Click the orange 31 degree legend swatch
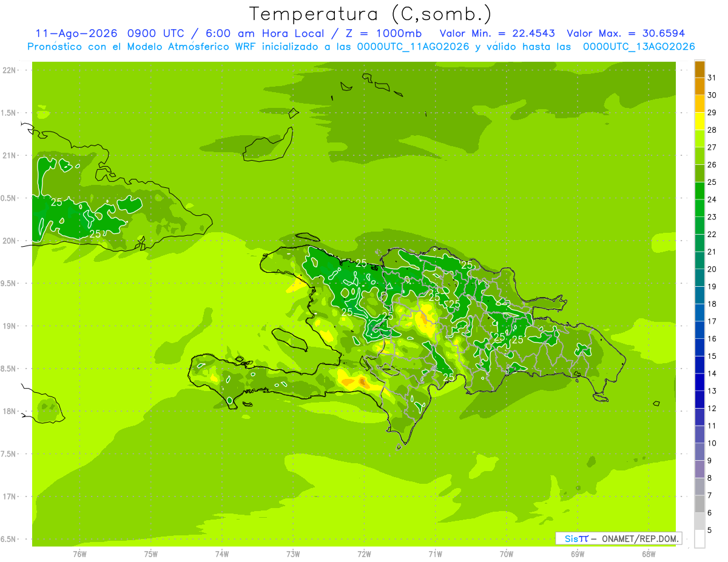This screenshot has width=728, height=562. tap(699, 69)
